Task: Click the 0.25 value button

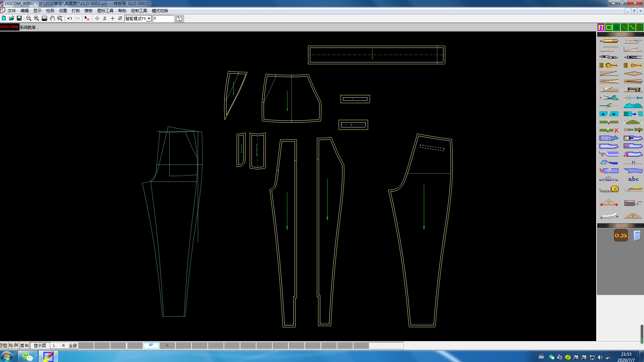Action: click(621, 235)
